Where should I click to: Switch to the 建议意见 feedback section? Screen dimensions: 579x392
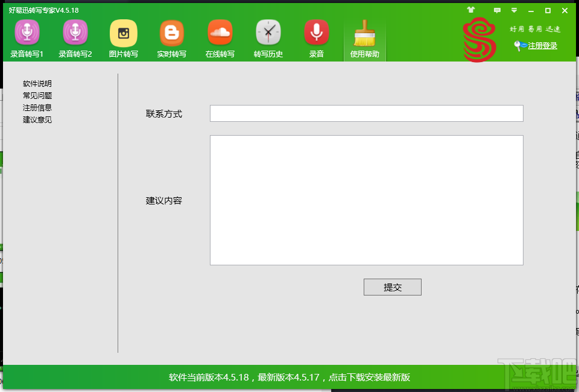[x=37, y=119]
